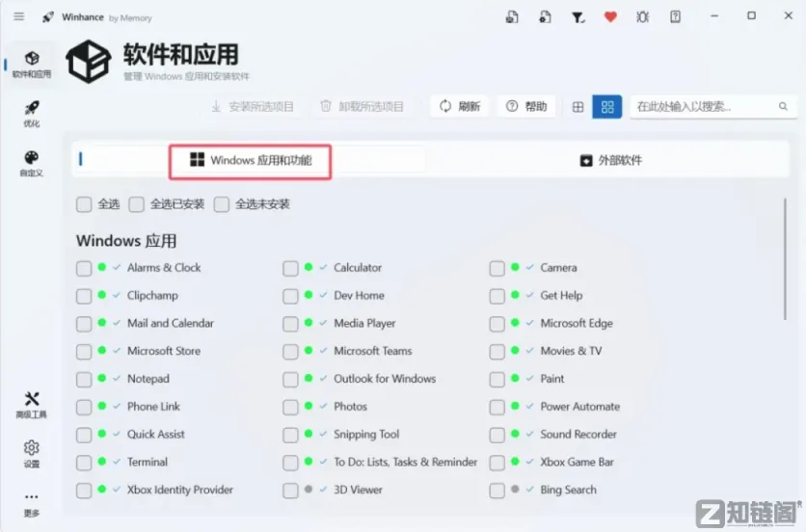Click To Do: Lists, Tasks & Reminder label

[x=406, y=462]
